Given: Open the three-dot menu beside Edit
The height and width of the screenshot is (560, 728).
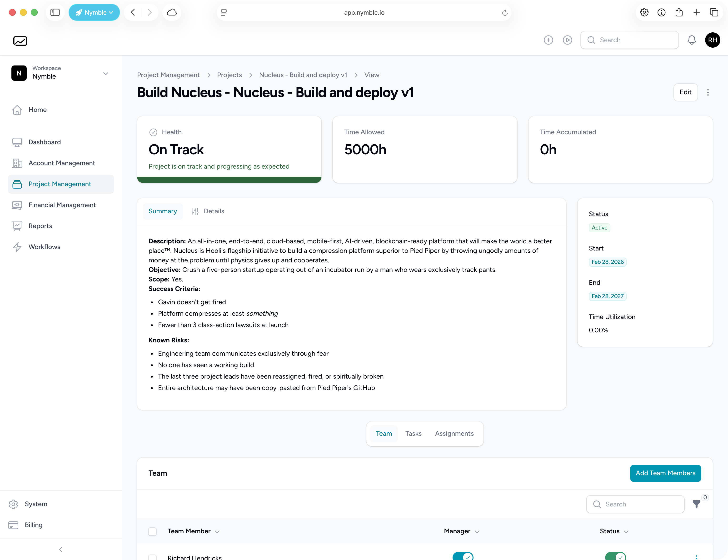Looking at the screenshot, I should pyautogui.click(x=708, y=92).
